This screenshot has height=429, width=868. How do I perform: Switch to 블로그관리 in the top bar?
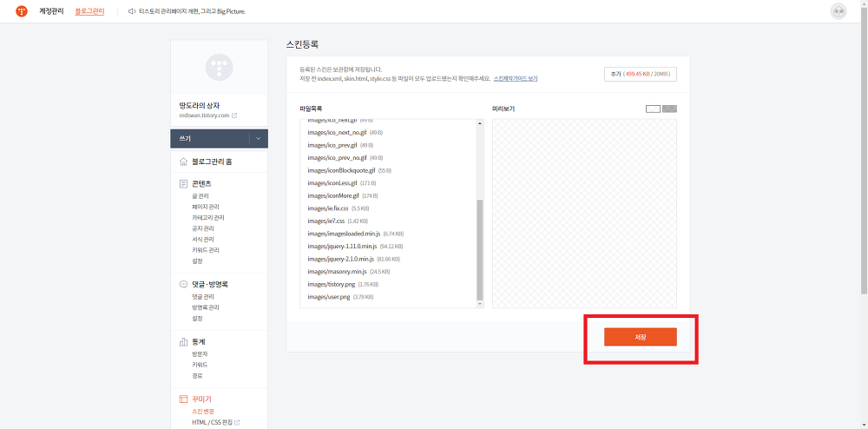[89, 11]
